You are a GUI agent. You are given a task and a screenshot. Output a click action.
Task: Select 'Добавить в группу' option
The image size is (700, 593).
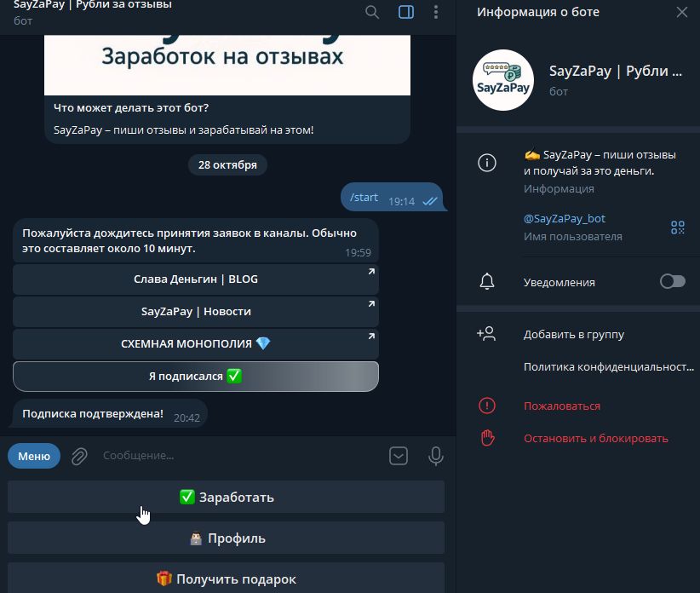coord(574,335)
